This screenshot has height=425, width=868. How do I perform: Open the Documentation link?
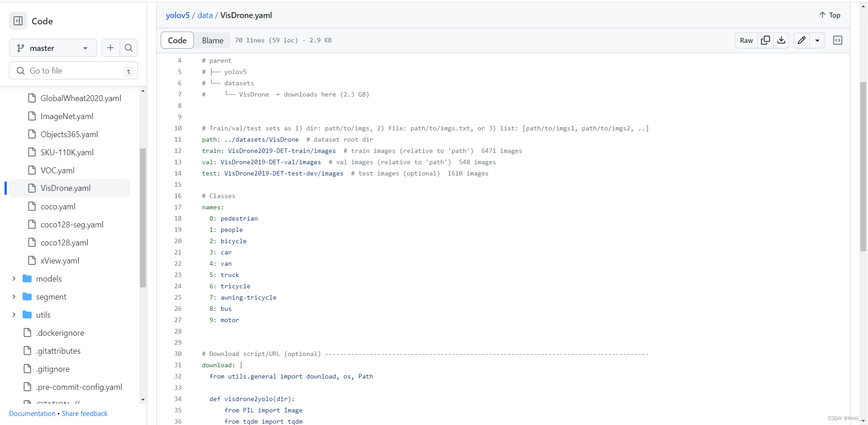click(x=32, y=413)
